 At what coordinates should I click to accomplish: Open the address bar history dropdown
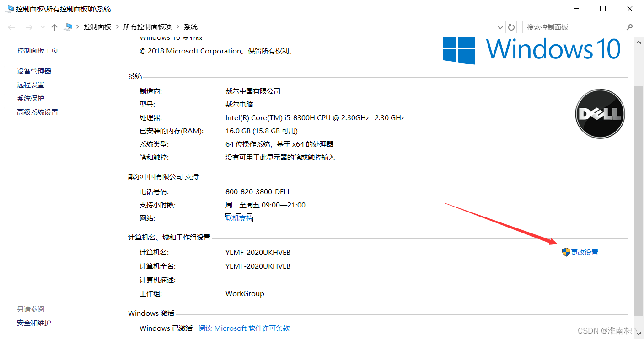click(x=500, y=27)
